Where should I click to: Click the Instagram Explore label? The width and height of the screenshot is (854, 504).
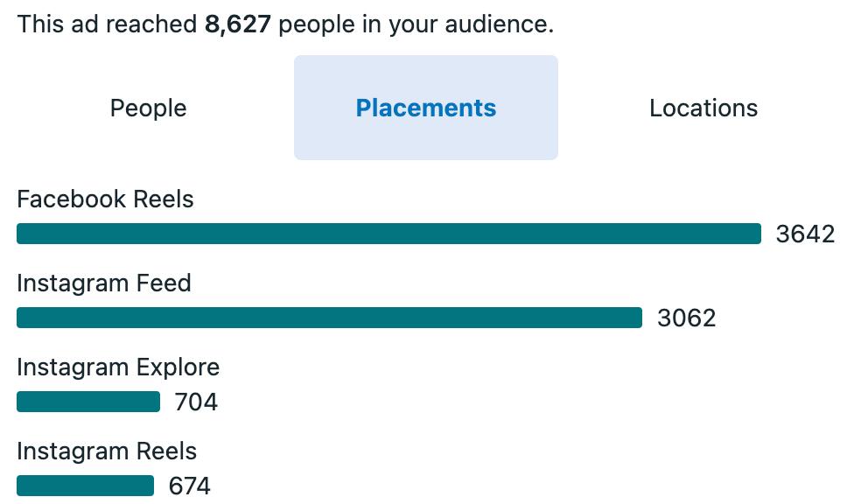118,367
